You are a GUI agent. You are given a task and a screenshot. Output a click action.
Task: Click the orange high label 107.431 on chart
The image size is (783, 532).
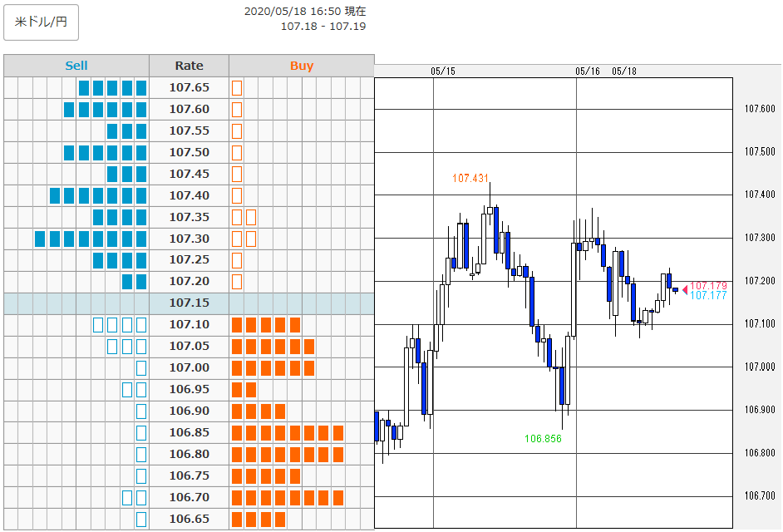pos(470,179)
